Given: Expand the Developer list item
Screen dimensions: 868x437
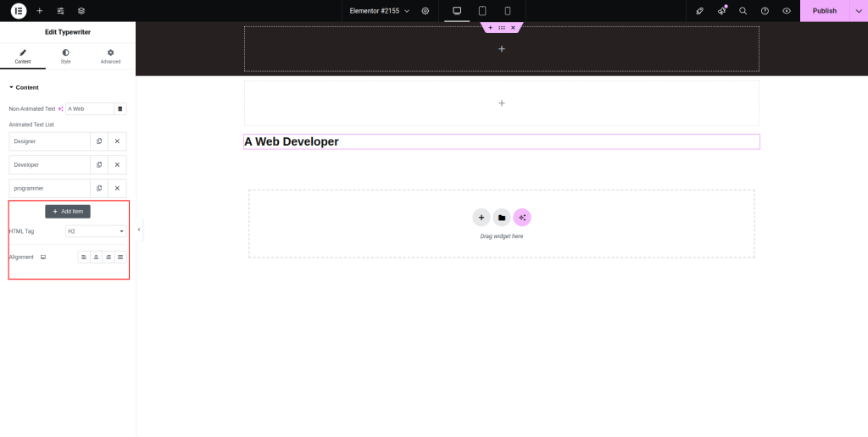Looking at the screenshot, I should click(x=50, y=165).
